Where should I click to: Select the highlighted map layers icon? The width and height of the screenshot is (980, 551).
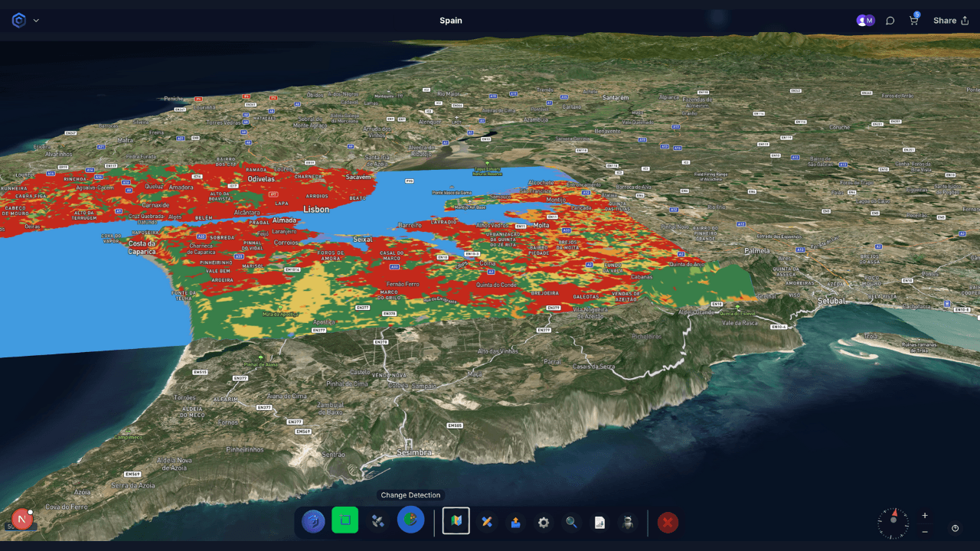click(x=456, y=521)
